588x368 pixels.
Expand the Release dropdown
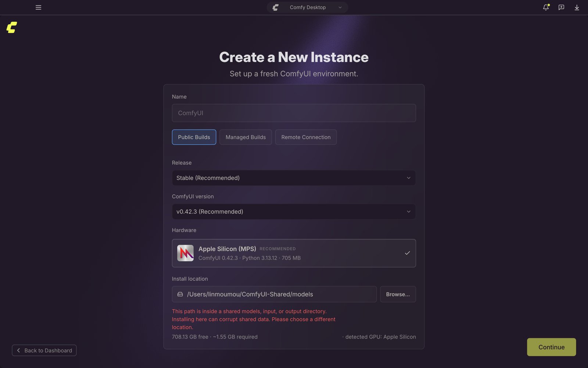(294, 178)
